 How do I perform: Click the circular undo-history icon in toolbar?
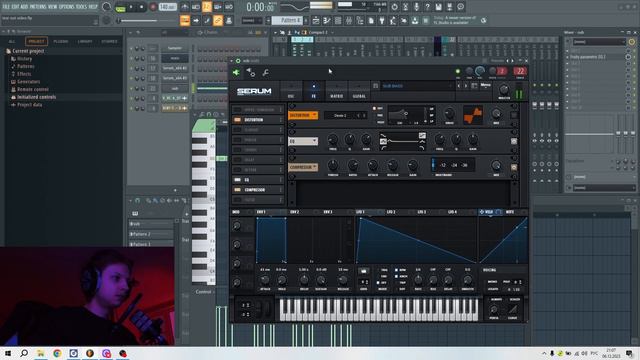[394, 7]
